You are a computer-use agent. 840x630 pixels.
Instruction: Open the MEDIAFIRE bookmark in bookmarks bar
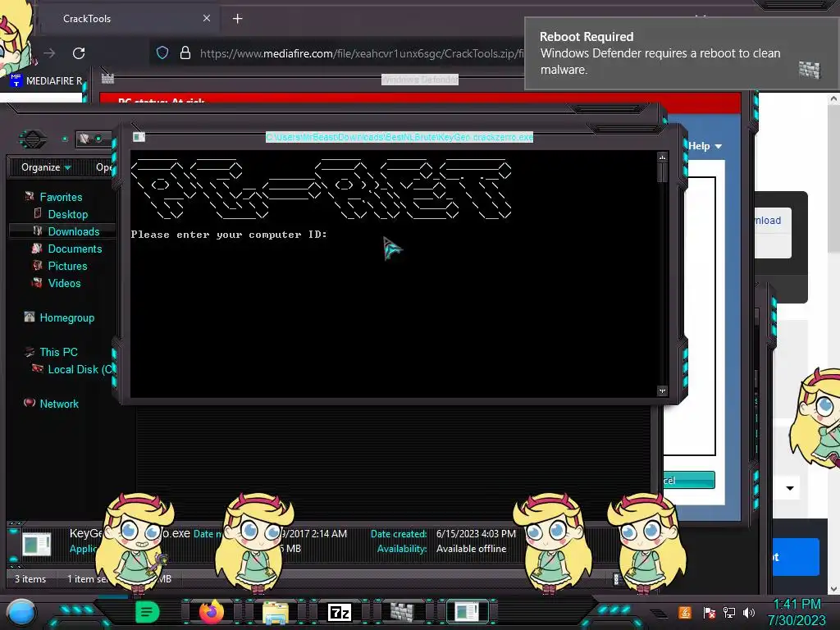tap(47, 80)
